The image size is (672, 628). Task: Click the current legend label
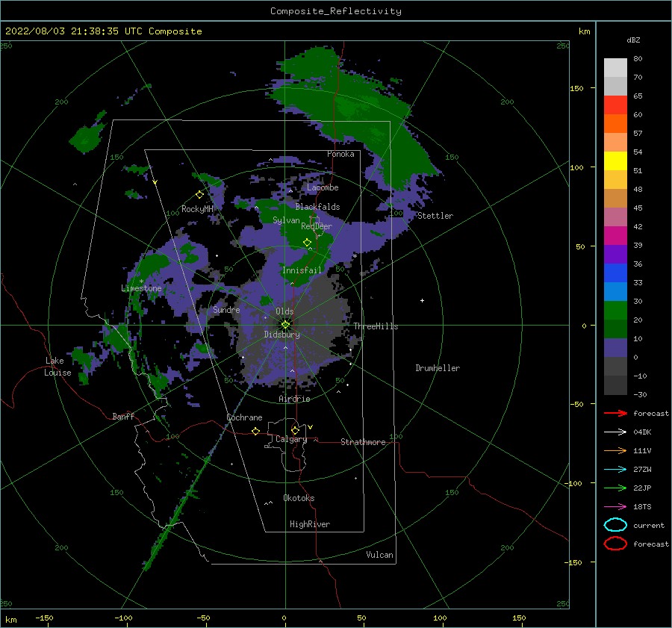(x=649, y=525)
